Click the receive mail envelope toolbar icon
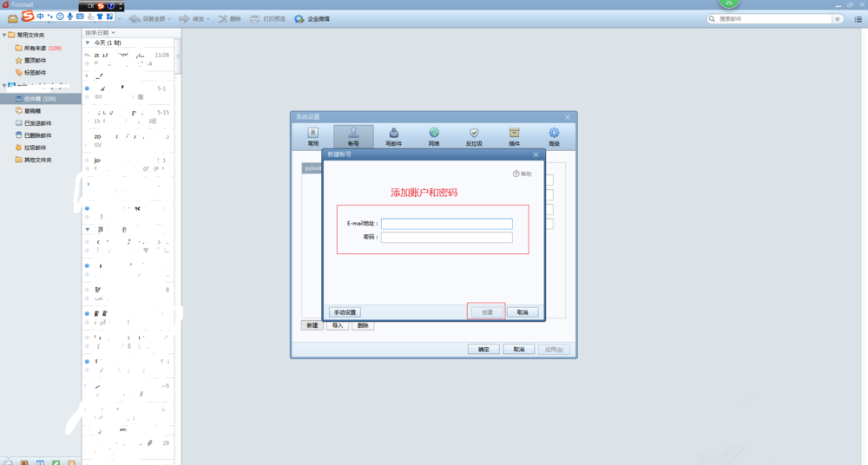The width and height of the screenshot is (868, 465). click(x=12, y=19)
